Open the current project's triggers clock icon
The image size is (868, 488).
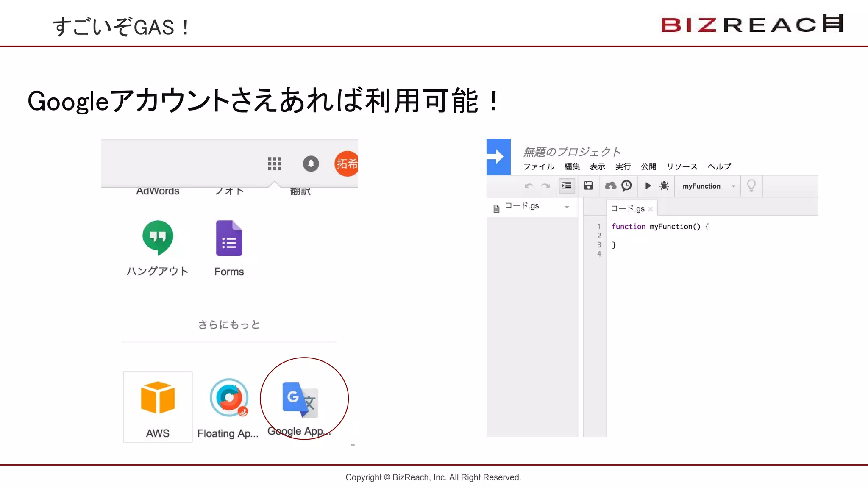click(626, 186)
